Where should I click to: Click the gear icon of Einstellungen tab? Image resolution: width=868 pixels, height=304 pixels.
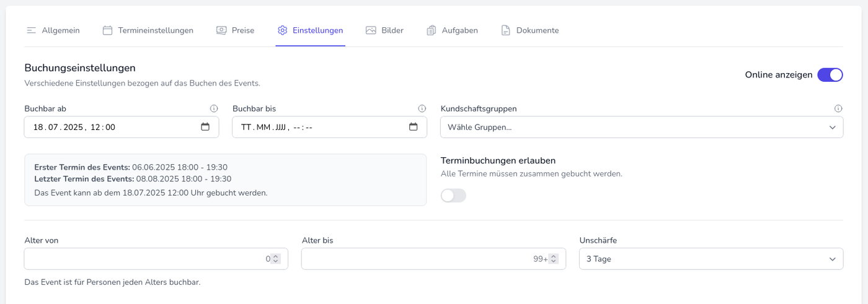click(x=283, y=30)
